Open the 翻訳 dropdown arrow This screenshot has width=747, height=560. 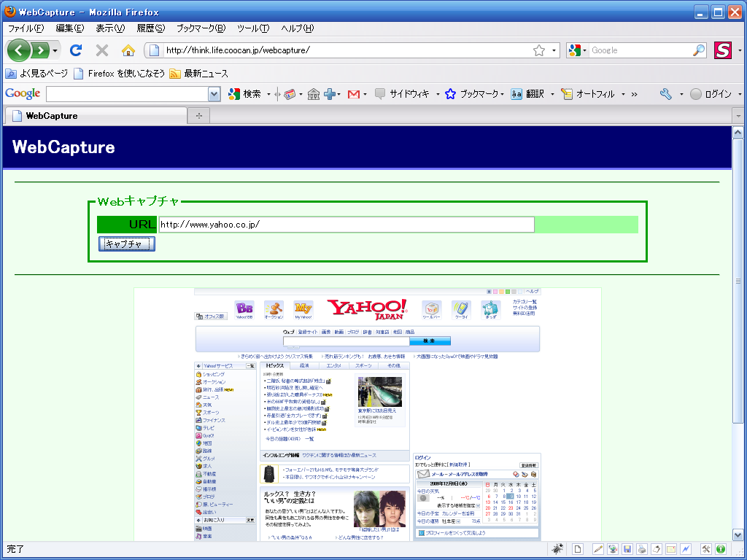pyautogui.click(x=552, y=94)
